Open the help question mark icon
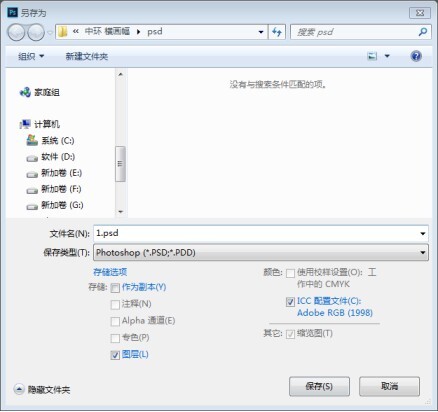This screenshot has width=438, height=412. click(x=416, y=56)
